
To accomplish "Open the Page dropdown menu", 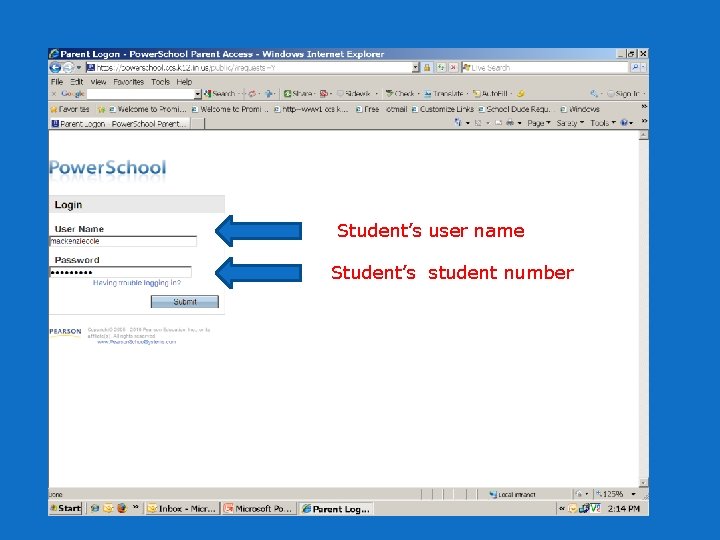I will (539, 123).
